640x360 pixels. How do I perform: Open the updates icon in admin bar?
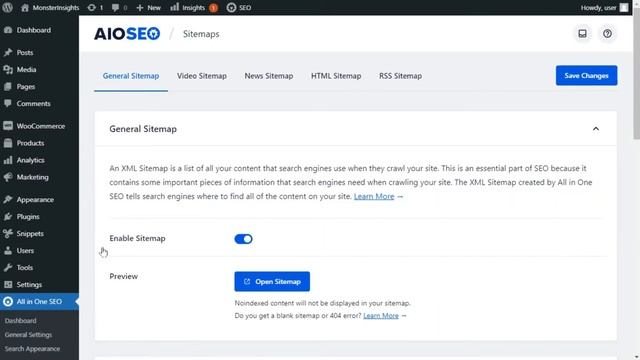click(x=95, y=7)
